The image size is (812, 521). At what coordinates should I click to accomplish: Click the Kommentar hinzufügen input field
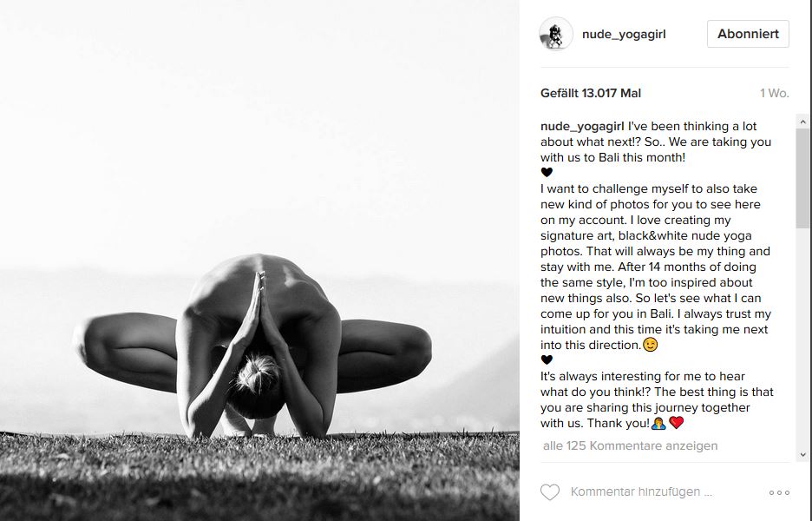(x=642, y=492)
